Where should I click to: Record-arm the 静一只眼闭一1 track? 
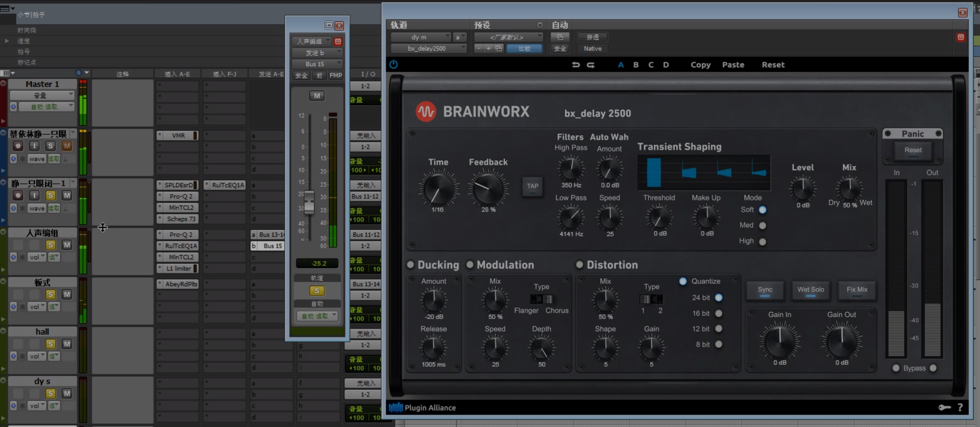17,195
